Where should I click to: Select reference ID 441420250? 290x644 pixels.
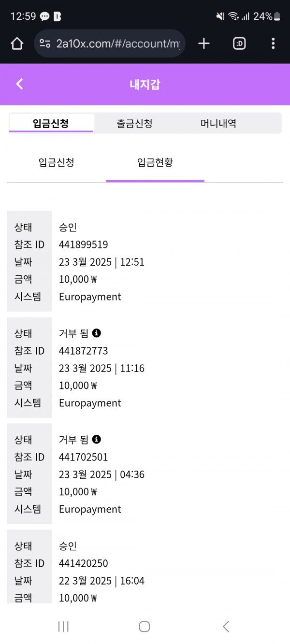(x=83, y=563)
